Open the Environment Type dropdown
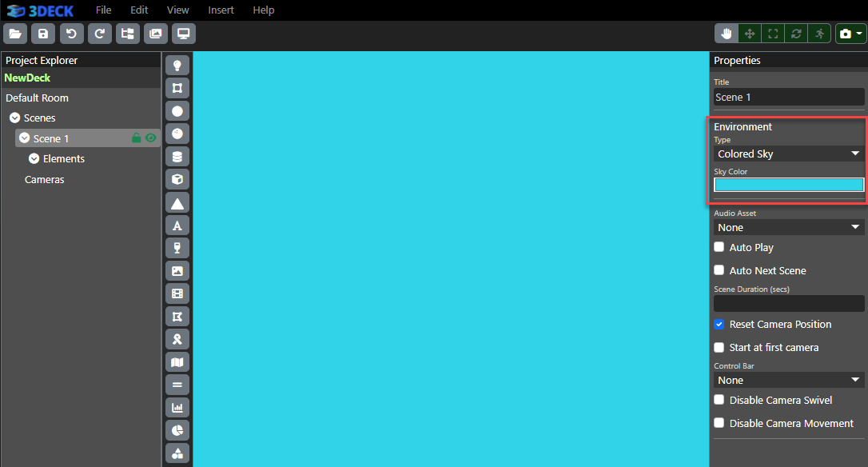 click(788, 154)
